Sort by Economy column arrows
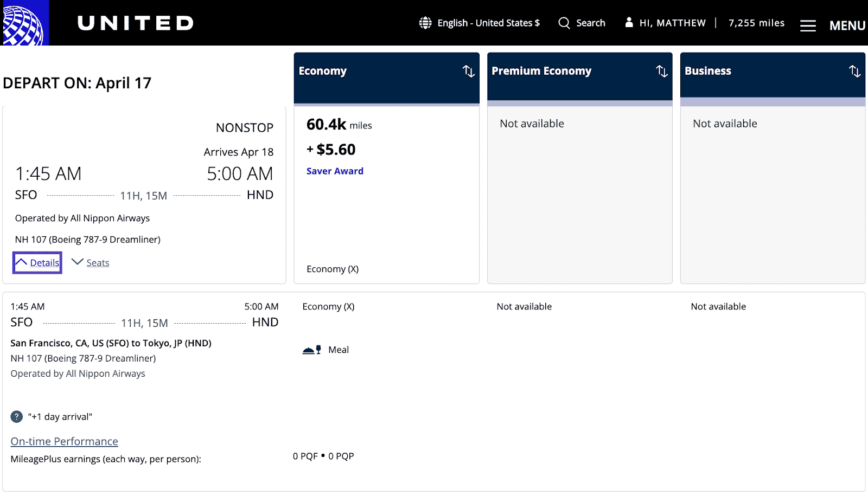Viewport: 868px width, 496px height. tap(469, 71)
